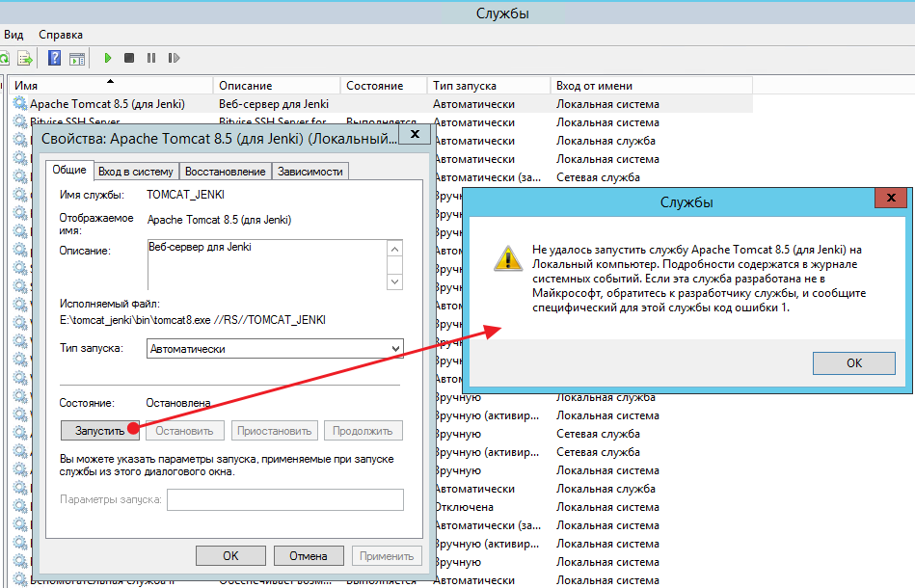Image resolution: width=915 pixels, height=588 pixels.
Task: Open the Вид menu
Action: [x=13, y=35]
